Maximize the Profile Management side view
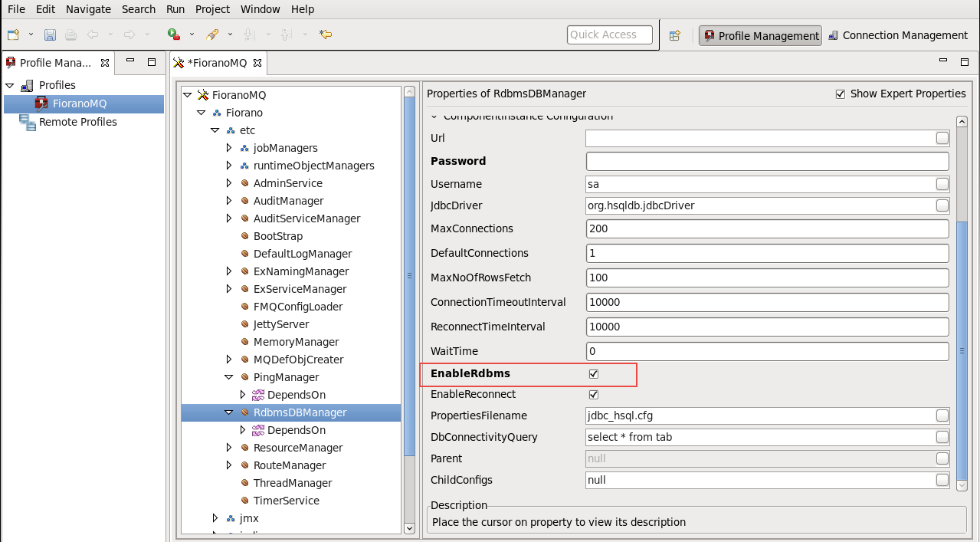 pyautogui.click(x=152, y=62)
